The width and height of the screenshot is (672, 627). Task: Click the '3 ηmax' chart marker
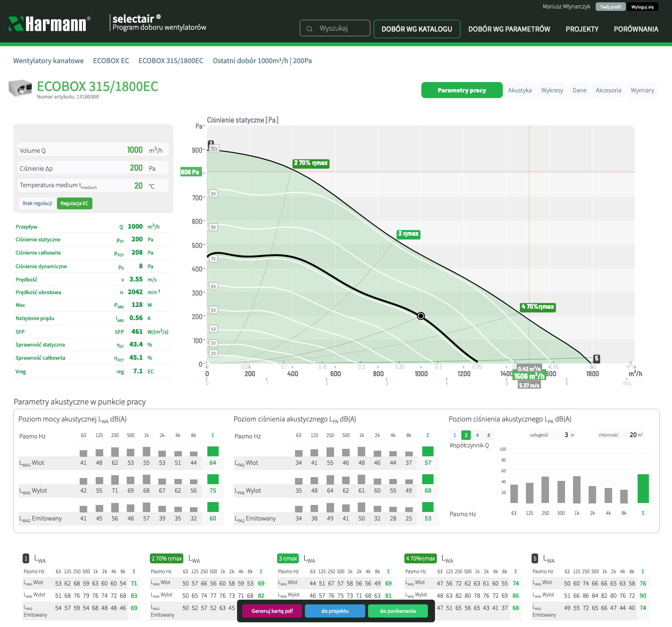409,234
